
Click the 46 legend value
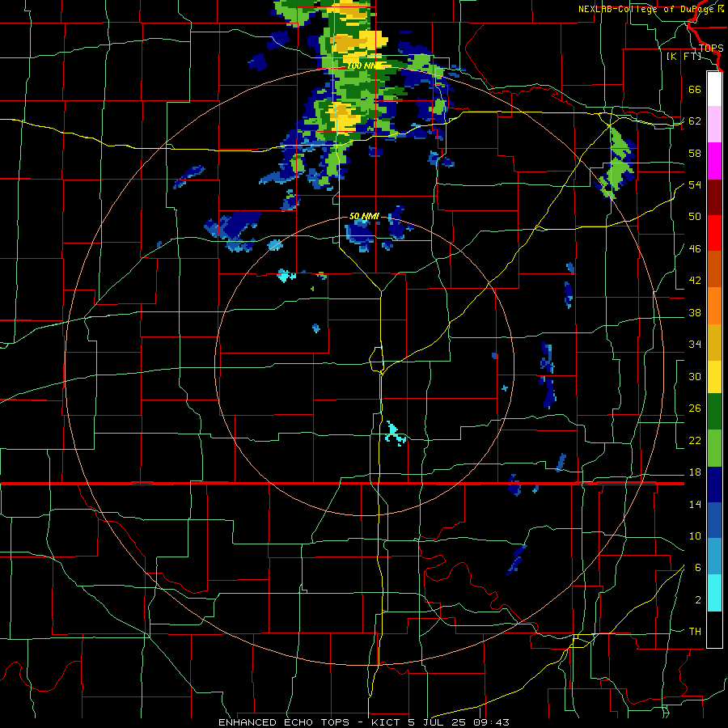point(695,249)
